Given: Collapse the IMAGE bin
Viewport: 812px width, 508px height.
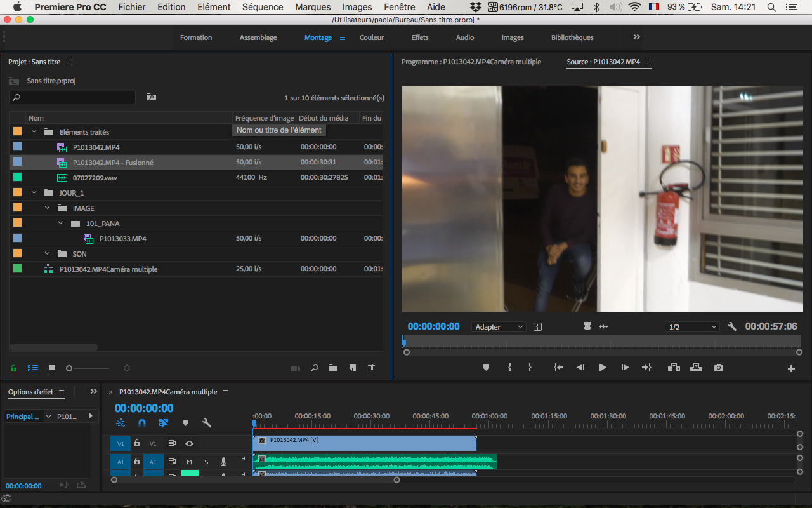Looking at the screenshot, I should pos(48,208).
